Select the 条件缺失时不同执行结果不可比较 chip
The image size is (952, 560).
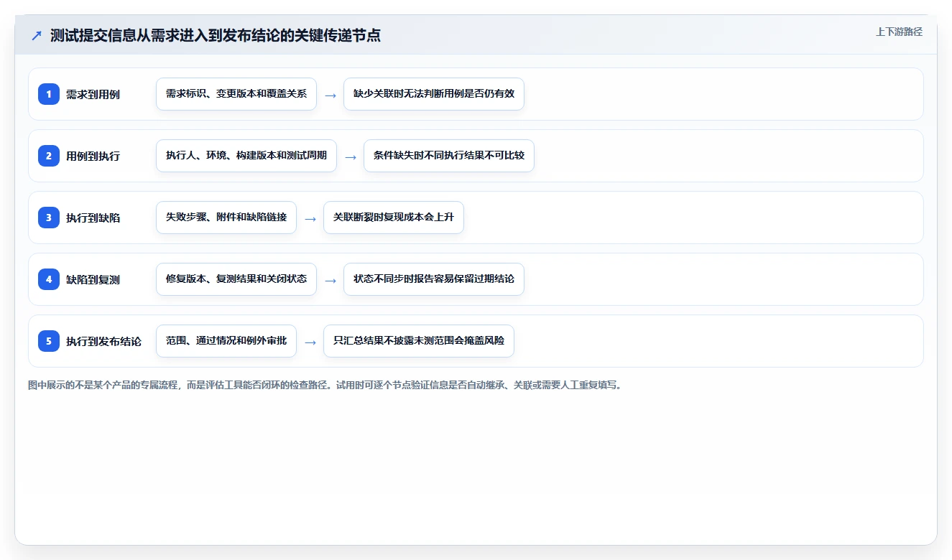449,156
